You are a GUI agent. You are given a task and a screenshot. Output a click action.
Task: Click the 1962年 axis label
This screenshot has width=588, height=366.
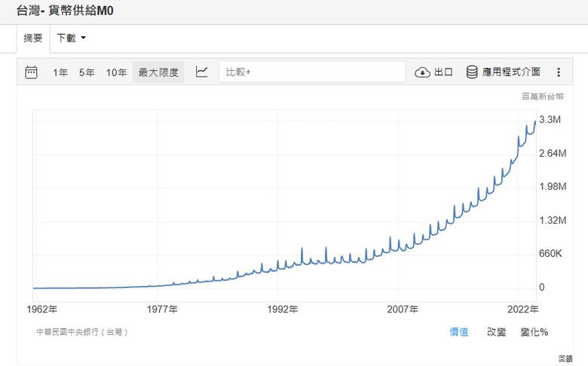point(41,310)
